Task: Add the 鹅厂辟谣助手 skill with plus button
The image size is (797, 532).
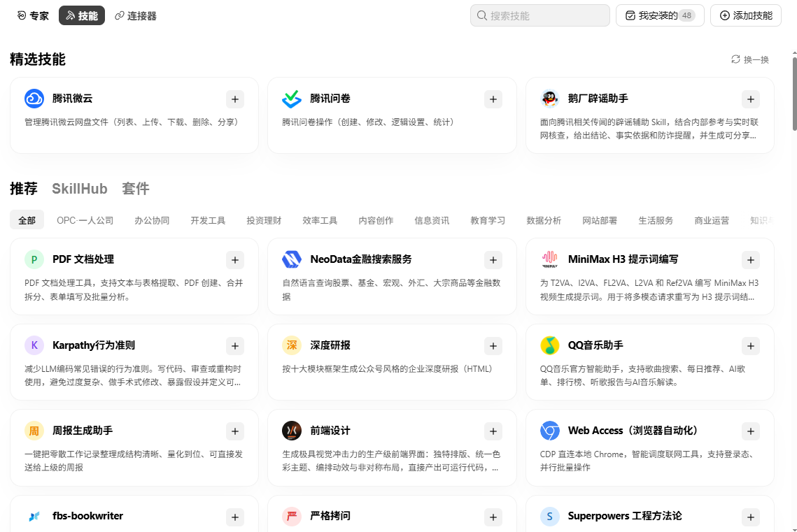Action: (x=751, y=99)
